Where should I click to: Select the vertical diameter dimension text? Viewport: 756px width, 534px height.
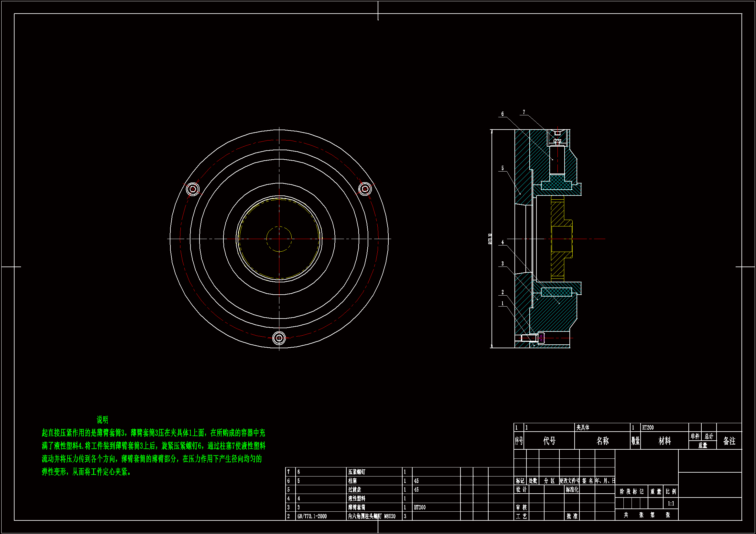(490, 239)
